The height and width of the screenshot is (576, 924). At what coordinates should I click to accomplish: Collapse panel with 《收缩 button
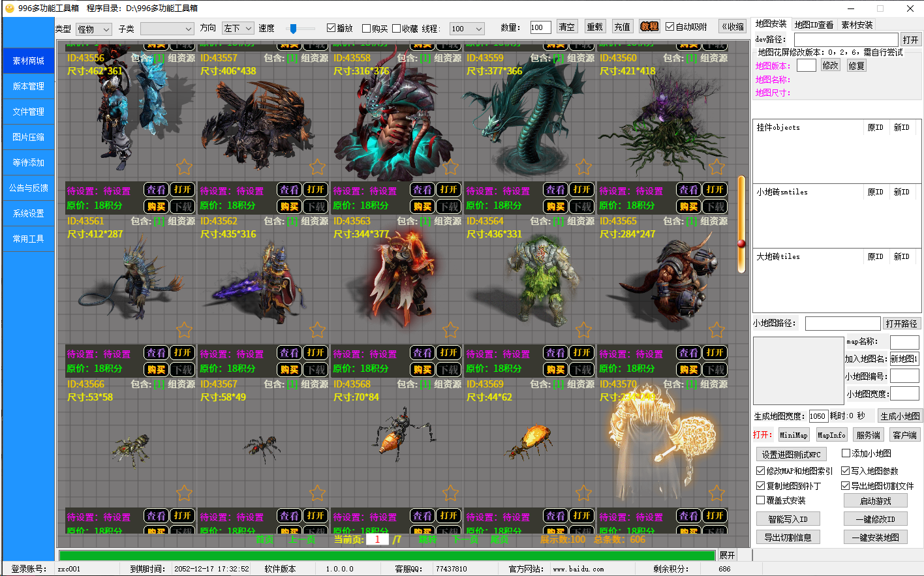point(732,27)
